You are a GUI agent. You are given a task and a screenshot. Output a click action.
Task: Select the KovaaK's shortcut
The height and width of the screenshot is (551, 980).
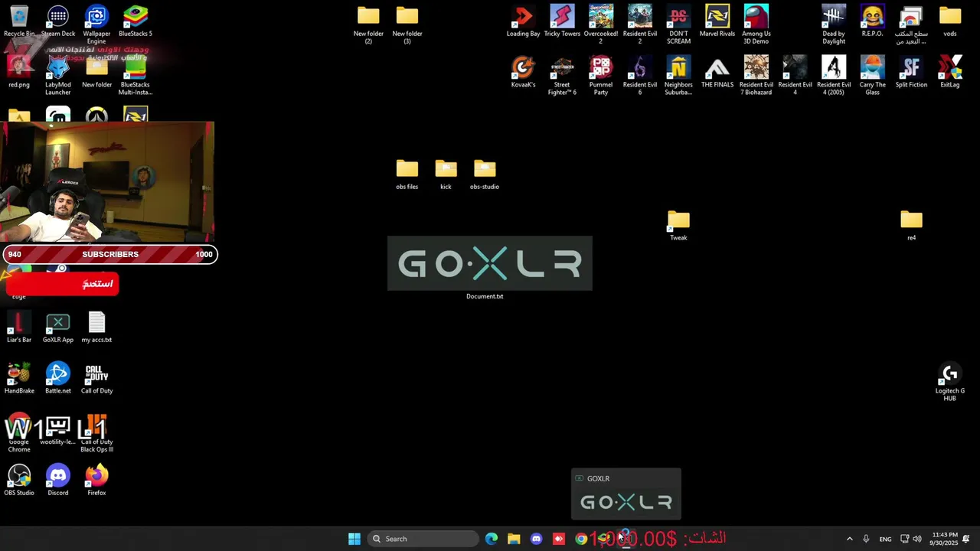[524, 73]
